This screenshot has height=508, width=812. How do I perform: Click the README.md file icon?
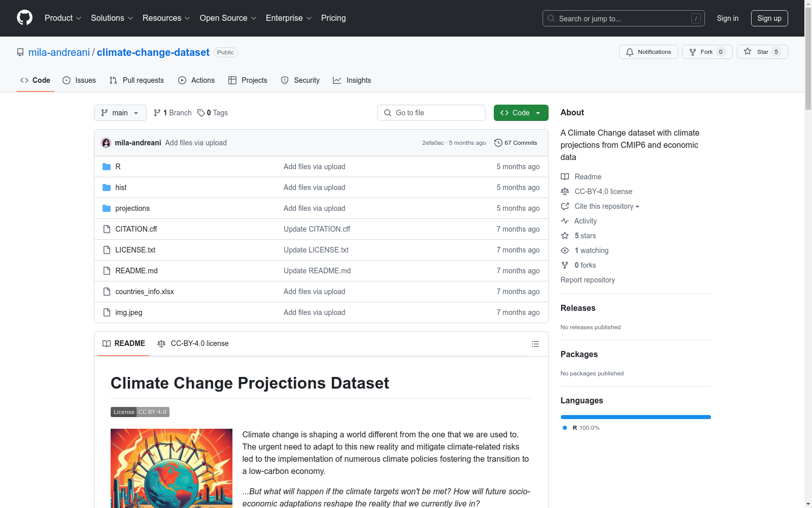(x=107, y=271)
